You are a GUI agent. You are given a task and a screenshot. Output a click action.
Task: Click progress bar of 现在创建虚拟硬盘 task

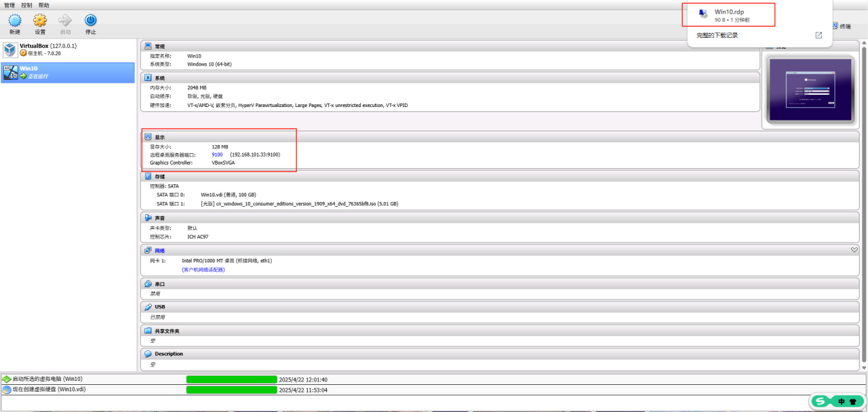pyautogui.click(x=232, y=390)
